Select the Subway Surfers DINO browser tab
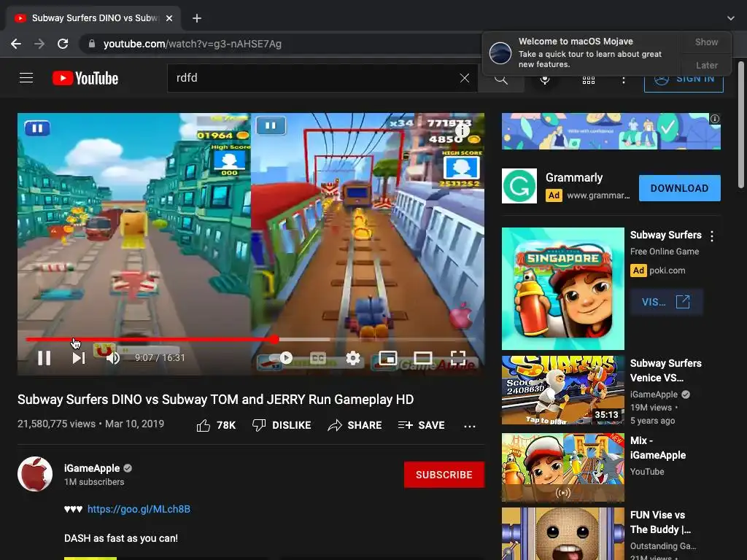 tap(94, 18)
